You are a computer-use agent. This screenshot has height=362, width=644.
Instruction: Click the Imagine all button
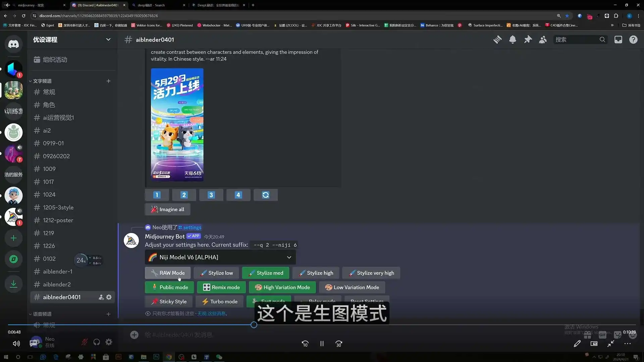[x=167, y=209]
